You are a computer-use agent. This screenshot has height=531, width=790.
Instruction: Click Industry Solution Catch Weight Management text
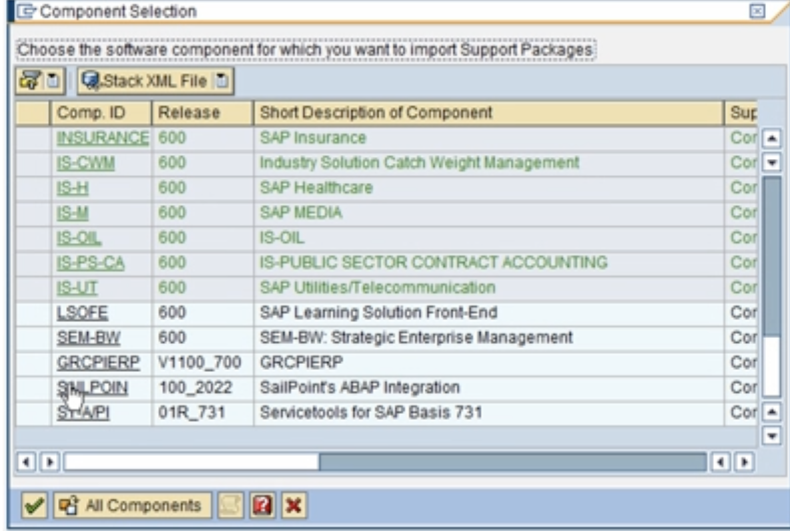coord(419,163)
